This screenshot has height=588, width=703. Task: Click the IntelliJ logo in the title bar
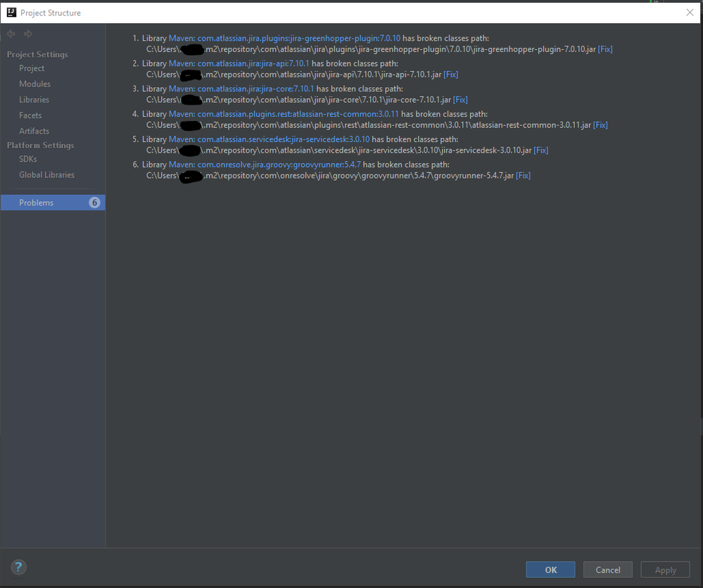[x=11, y=13]
